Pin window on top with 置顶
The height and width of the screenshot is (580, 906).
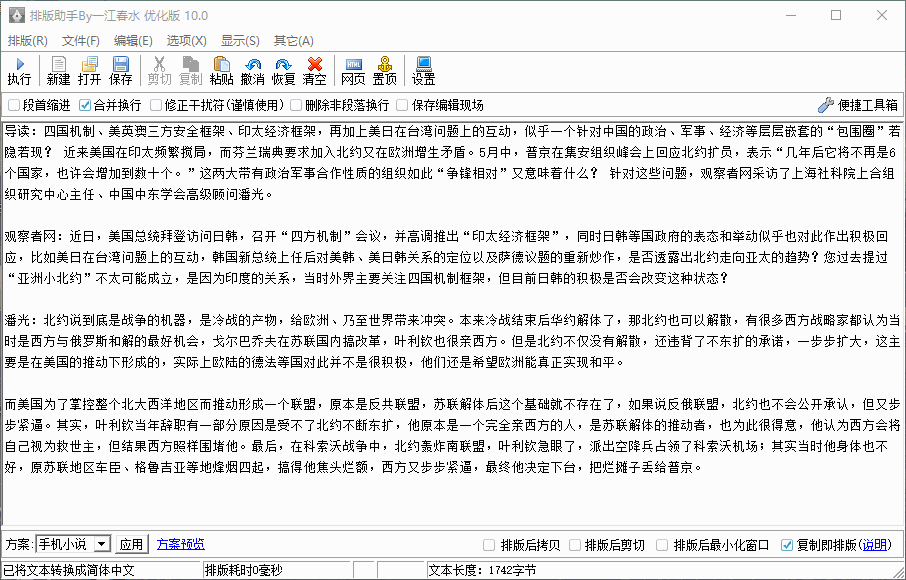coord(384,71)
